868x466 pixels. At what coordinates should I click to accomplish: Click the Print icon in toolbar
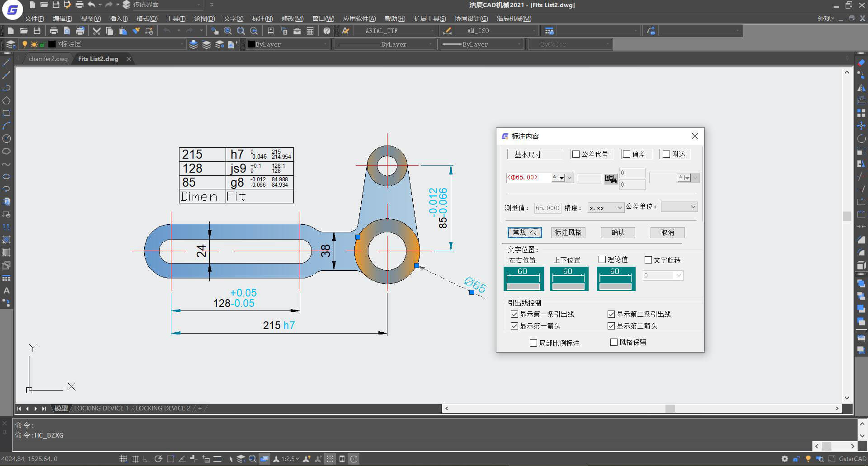pyautogui.click(x=54, y=31)
